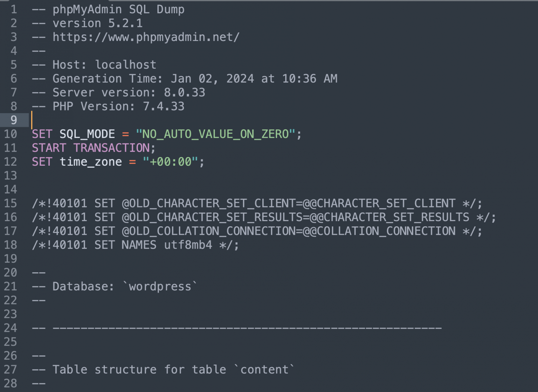
Task: Click the time_zone variable name
Action: (x=90, y=162)
